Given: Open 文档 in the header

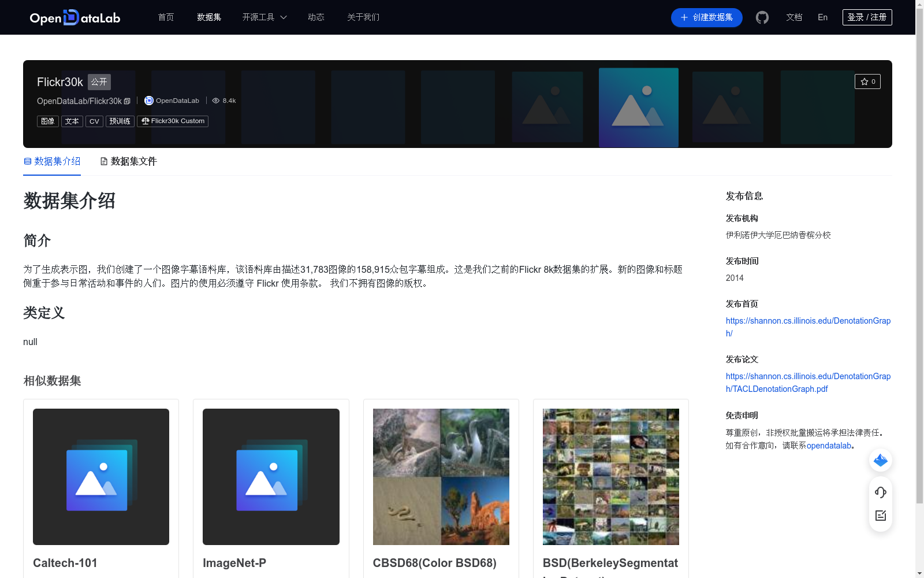Looking at the screenshot, I should click(x=794, y=17).
